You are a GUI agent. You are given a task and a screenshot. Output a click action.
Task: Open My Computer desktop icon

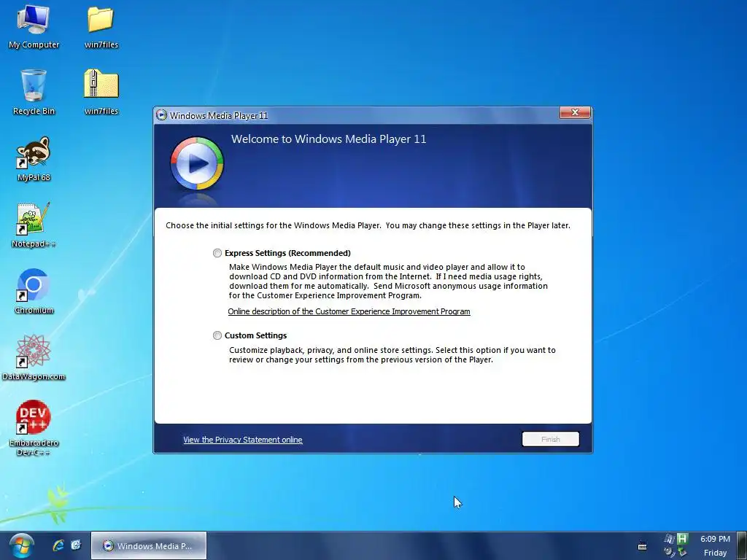pyautogui.click(x=34, y=27)
